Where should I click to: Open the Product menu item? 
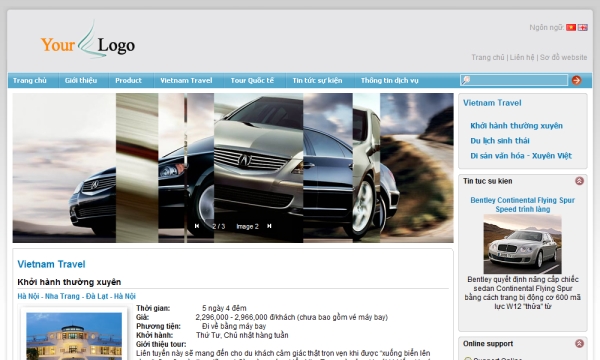pos(128,80)
